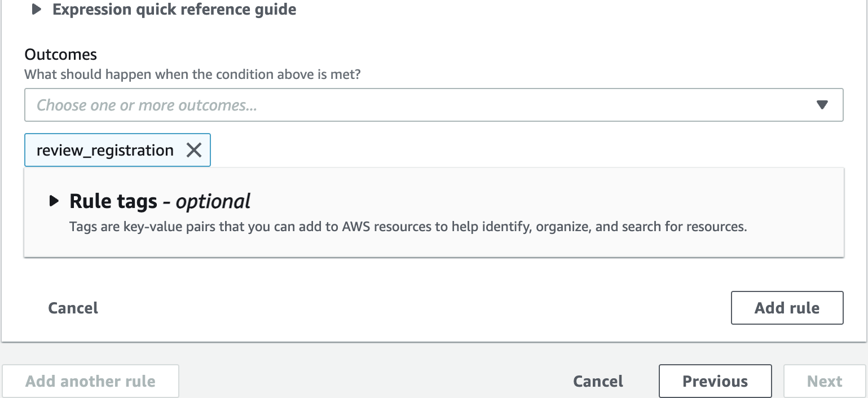Click the italic 'optional' word in heading
The image size is (868, 398).
(x=213, y=201)
